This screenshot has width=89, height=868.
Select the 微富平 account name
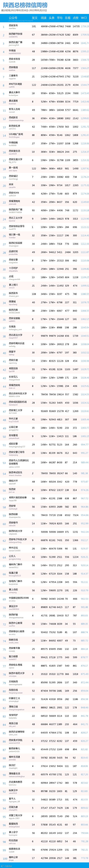tap(12, 352)
